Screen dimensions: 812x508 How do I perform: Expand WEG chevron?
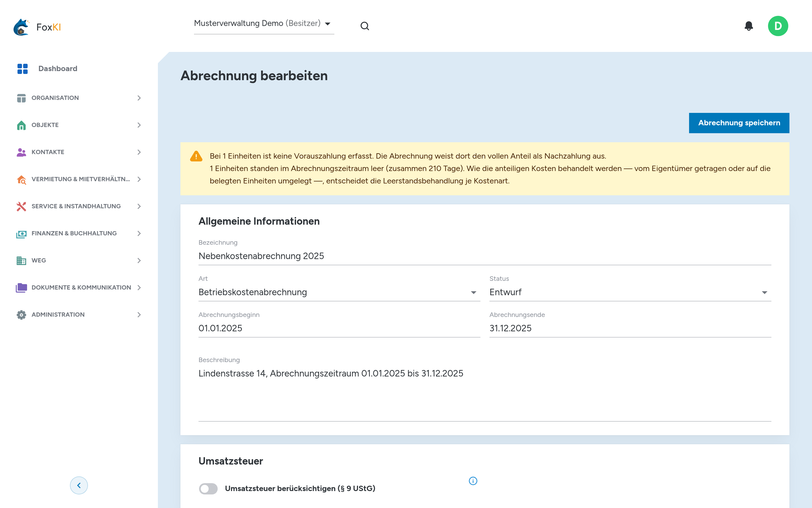click(x=139, y=260)
